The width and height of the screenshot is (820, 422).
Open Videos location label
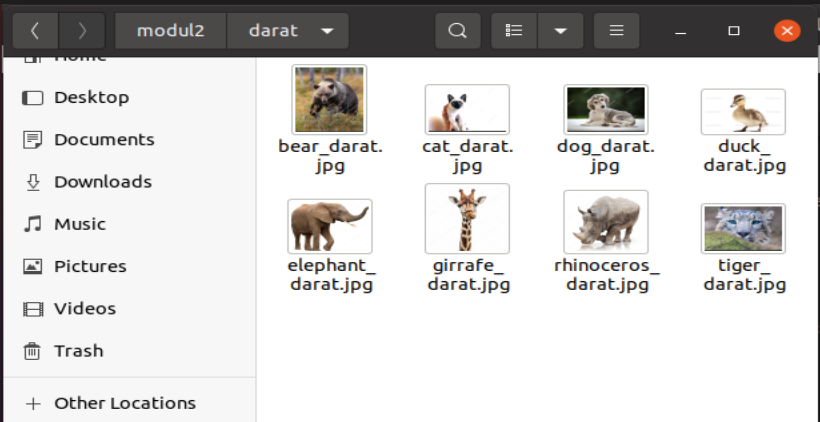[85, 309]
